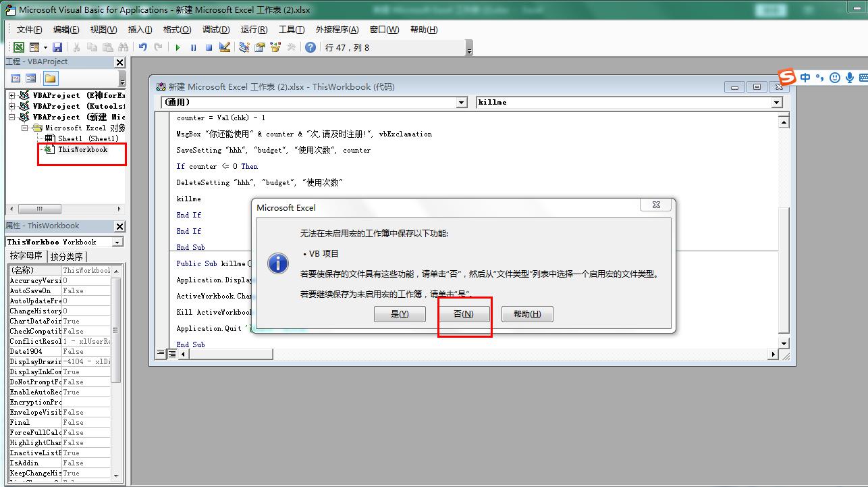The image size is (868, 487).
Task: Open the 文件(F) menu
Action: [x=29, y=30]
